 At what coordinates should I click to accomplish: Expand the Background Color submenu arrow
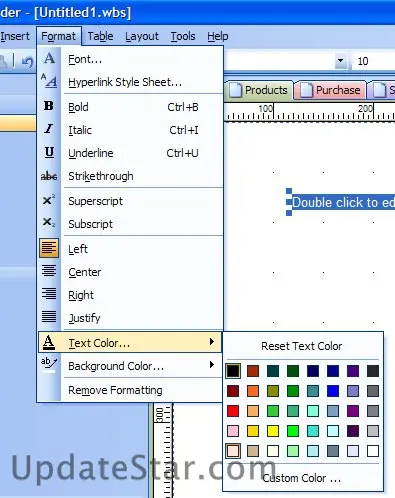[x=212, y=364]
